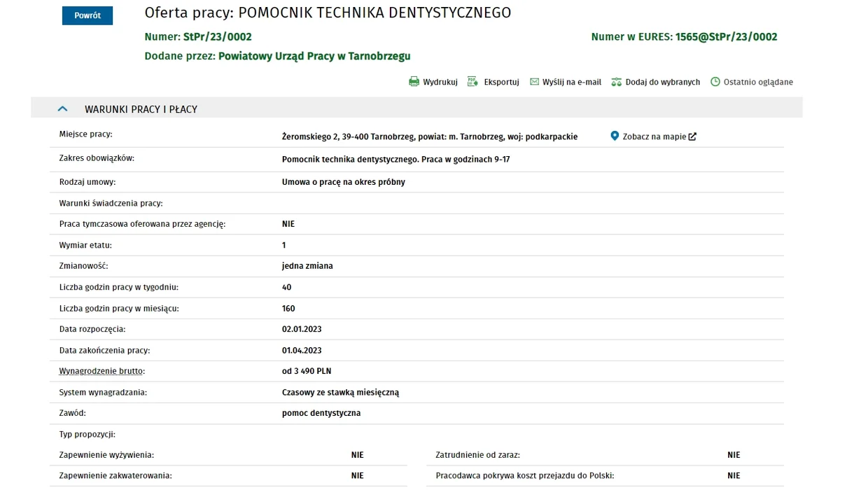Click the Powrót back button
This screenshot has height=504, width=847.
click(x=87, y=15)
